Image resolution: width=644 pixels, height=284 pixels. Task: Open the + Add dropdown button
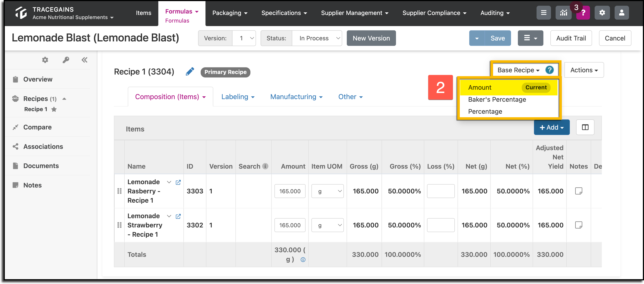point(552,127)
